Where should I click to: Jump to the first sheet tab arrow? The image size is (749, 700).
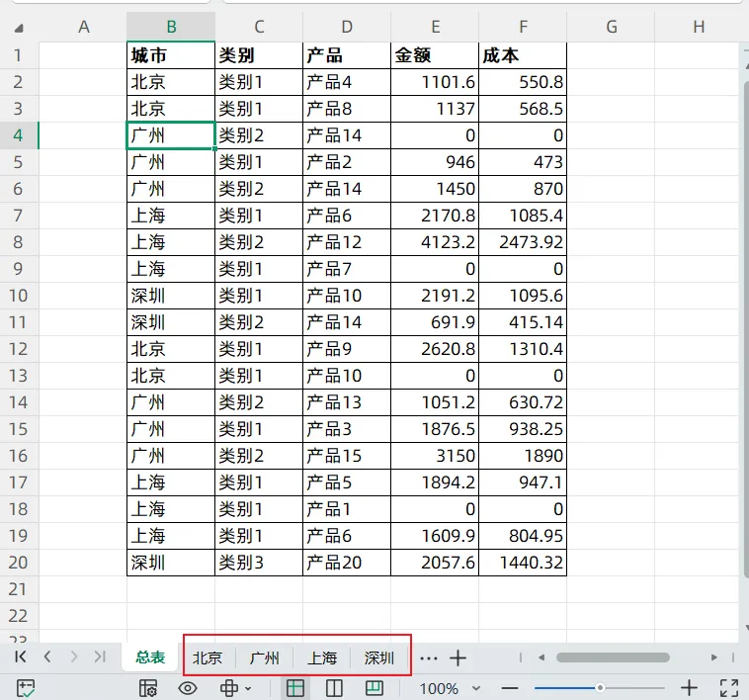tap(21, 656)
